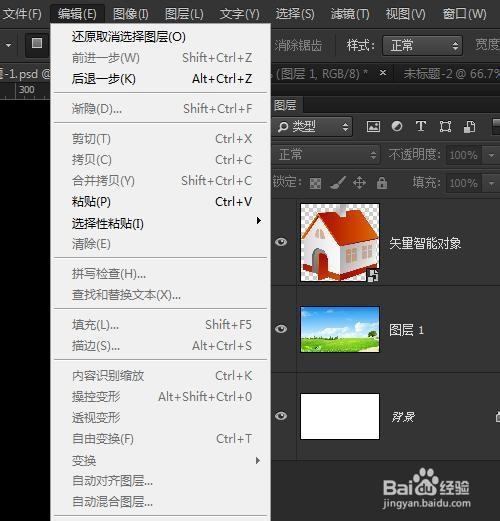Viewport: 500px width, 521px height.
Task: Choose 剪切(T) menu entry
Action: (x=161, y=139)
